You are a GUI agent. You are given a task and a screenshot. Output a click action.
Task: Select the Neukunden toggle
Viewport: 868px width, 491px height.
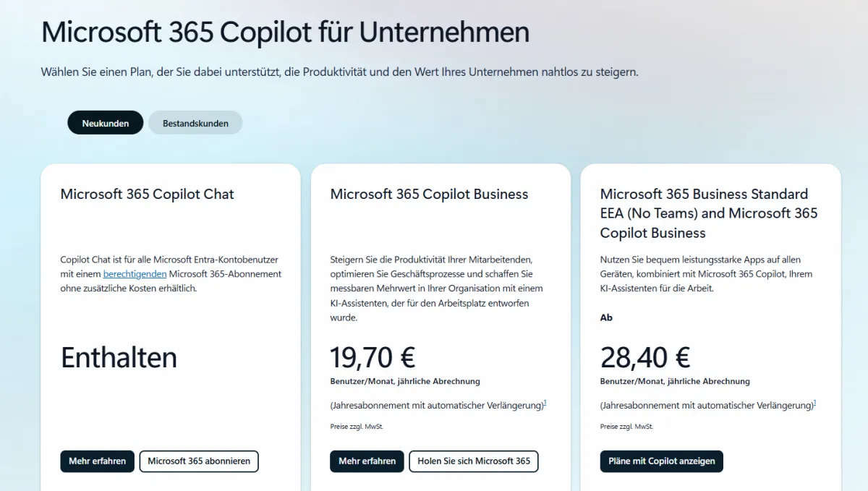click(105, 122)
